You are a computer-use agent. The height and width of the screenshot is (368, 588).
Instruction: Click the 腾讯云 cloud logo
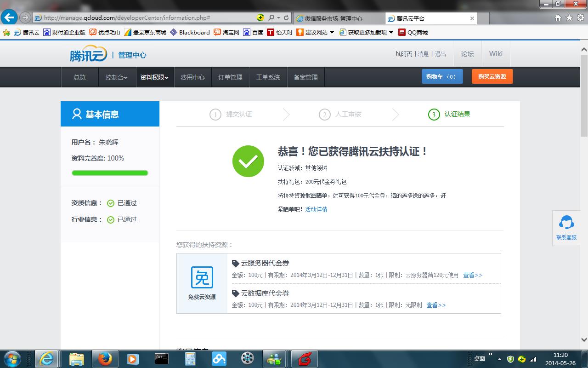(x=88, y=54)
